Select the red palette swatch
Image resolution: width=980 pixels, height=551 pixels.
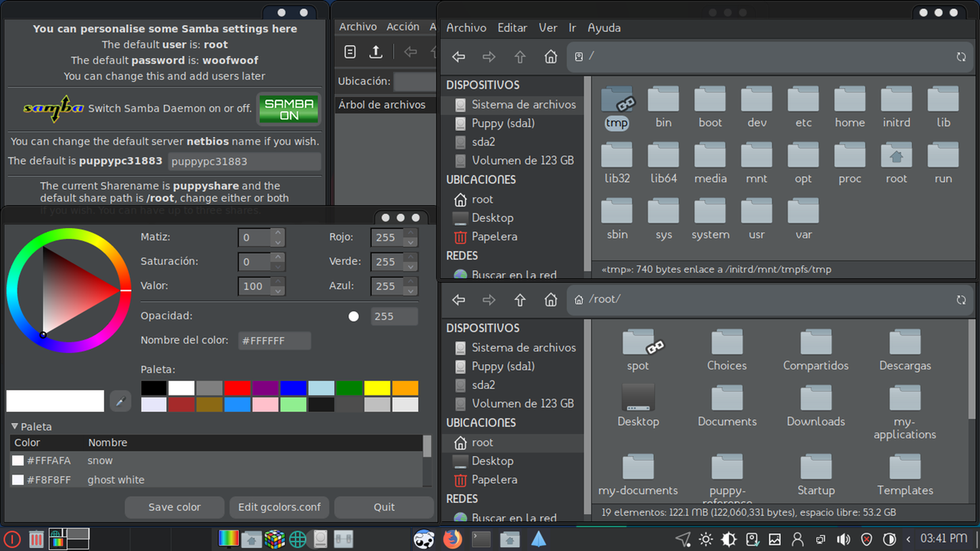point(237,388)
